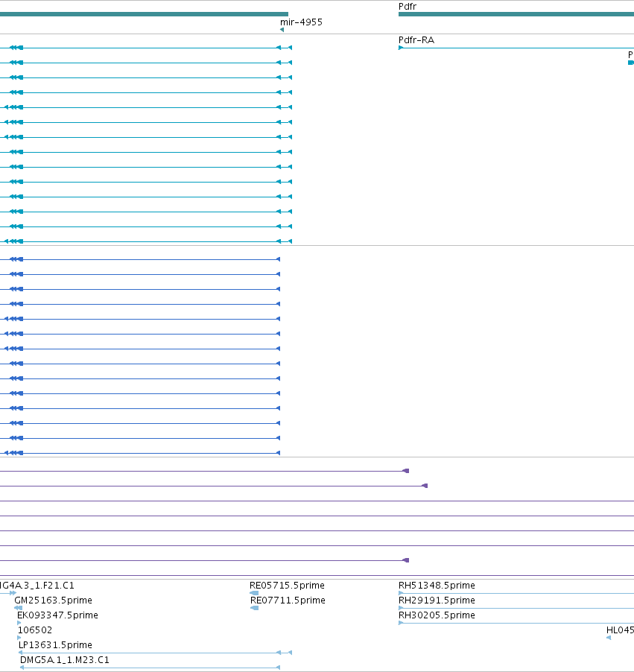Select the RE07711.5prime EST label
This screenshot has height=672, width=634.
point(288,600)
